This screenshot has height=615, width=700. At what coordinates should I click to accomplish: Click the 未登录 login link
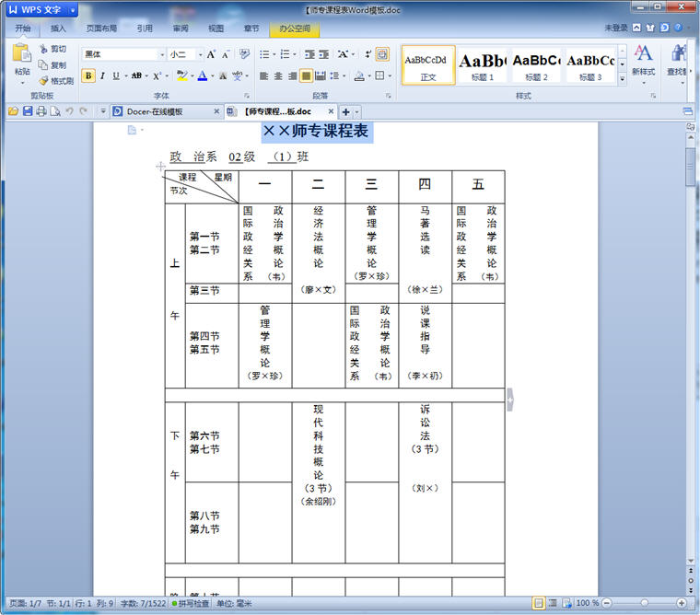616,28
